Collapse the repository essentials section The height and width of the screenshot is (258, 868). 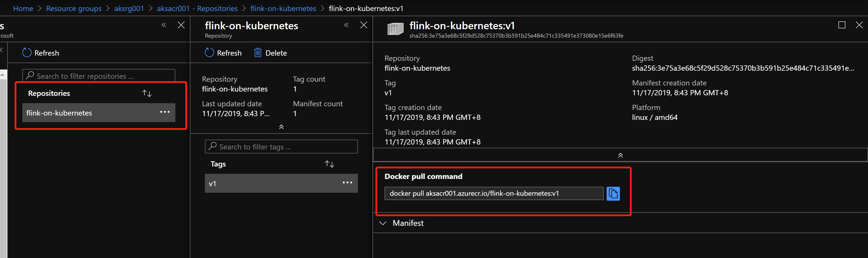click(x=281, y=127)
